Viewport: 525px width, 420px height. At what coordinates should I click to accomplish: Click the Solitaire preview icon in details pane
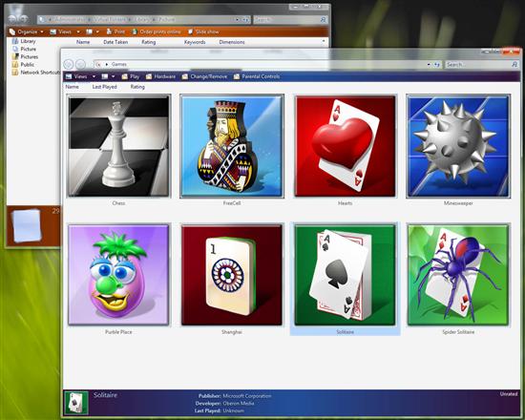(76, 403)
